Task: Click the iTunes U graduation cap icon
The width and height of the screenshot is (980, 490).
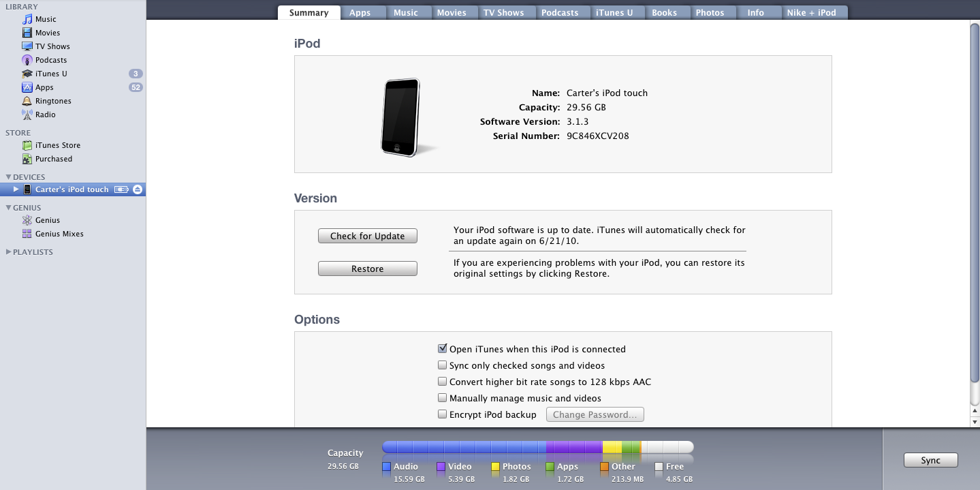Action: click(x=27, y=74)
